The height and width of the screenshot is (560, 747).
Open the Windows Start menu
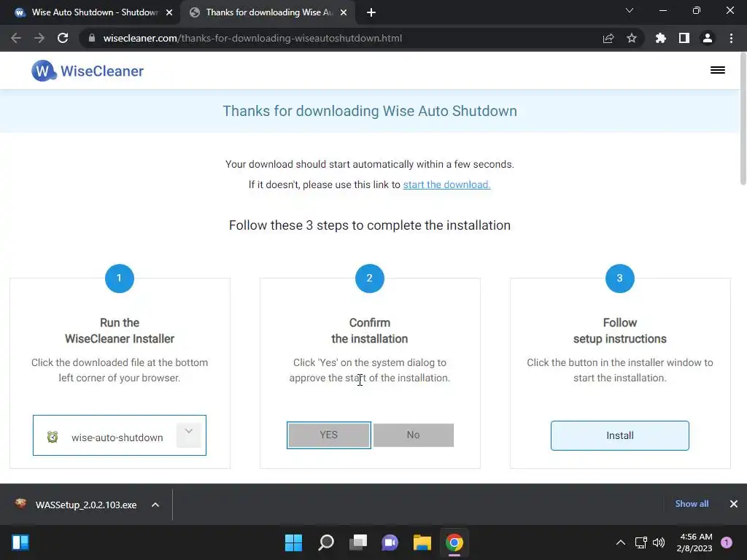(x=293, y=542)
